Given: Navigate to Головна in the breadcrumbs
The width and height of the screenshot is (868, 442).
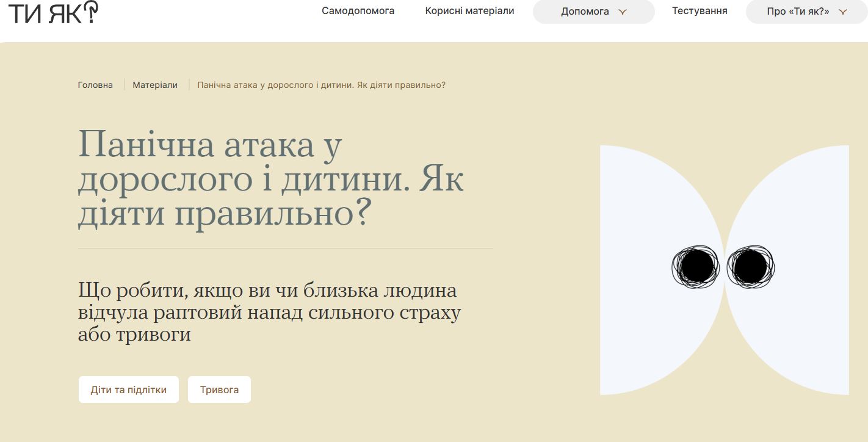Looking at the screenshot, I should click(95, 85).
